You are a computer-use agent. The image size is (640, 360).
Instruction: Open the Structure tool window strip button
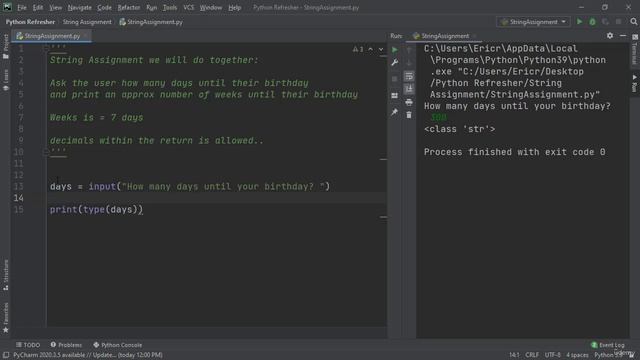pyautogui.click(x=6, y=275)
